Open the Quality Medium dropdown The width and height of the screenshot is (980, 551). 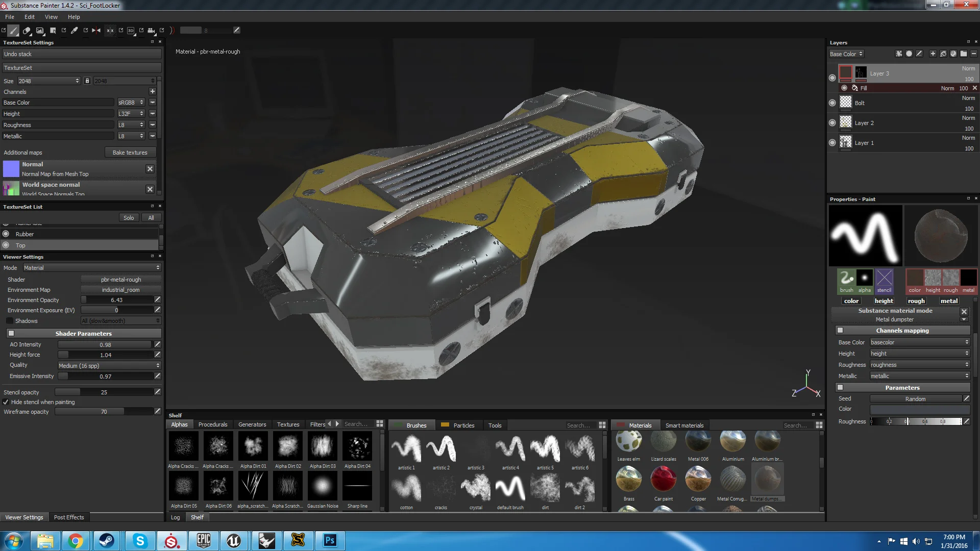click(109, 366)
